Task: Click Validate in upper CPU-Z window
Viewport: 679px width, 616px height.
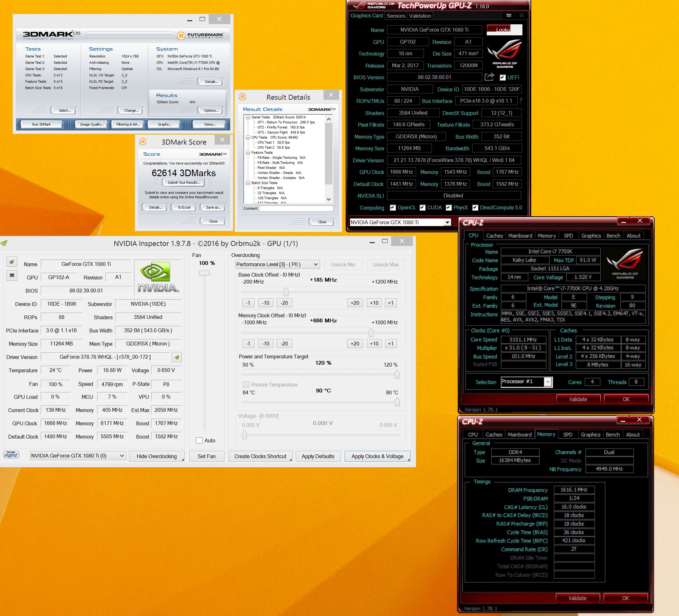Action: coord(578,399)
